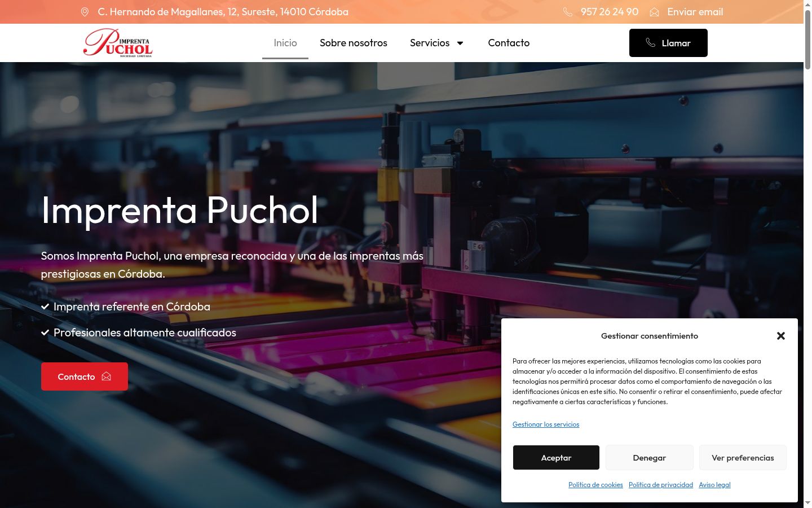Click the scrollbar down arrow
The height and width of the screenshot is (508, 812).
(807, 503)
